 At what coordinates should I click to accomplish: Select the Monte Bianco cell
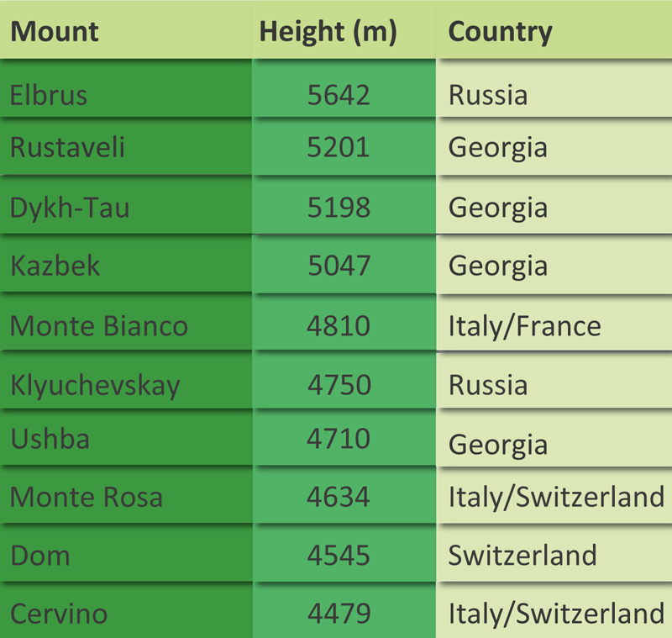[99, 325]
